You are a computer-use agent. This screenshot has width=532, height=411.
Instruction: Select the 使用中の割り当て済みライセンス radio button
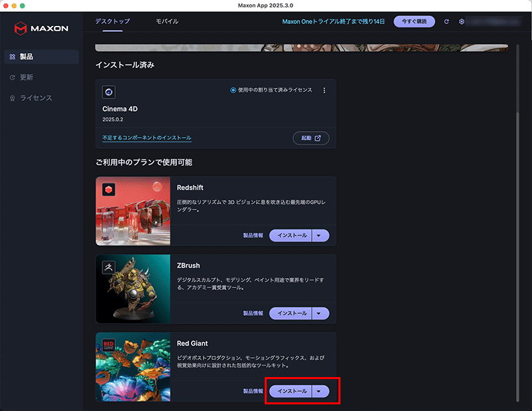pos(233,90)
